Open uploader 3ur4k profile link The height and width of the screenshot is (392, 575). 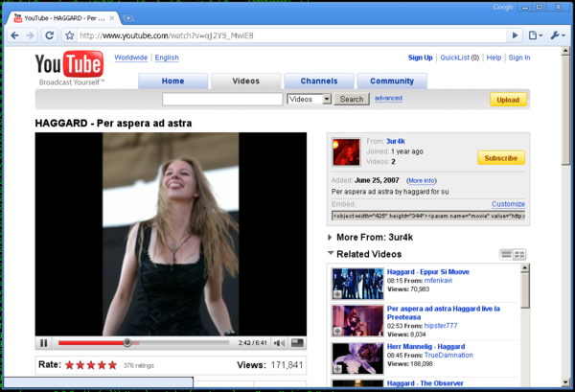tap(395, 141)
